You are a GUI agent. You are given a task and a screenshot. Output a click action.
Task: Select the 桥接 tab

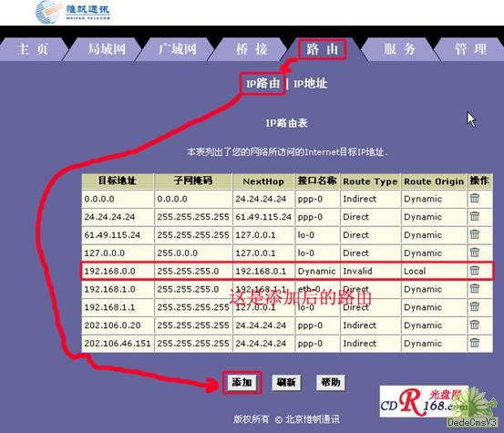tap(252, 49)
